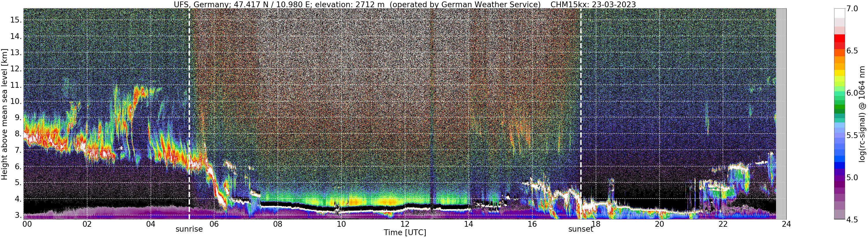
Task: Click the time tick label '08'
Action: click(277, 224)
